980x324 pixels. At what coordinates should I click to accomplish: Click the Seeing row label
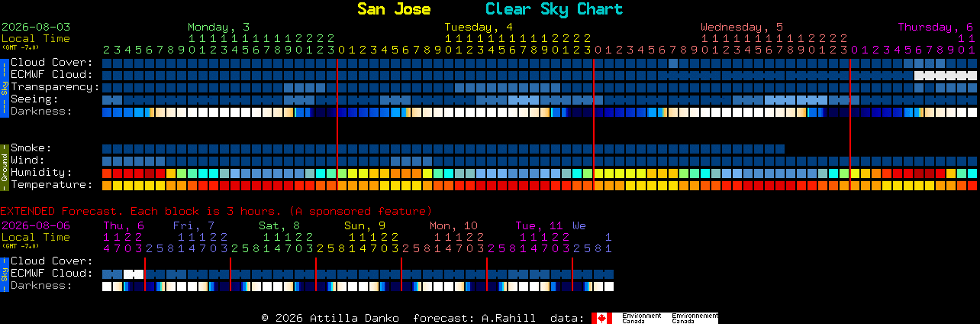34,99
